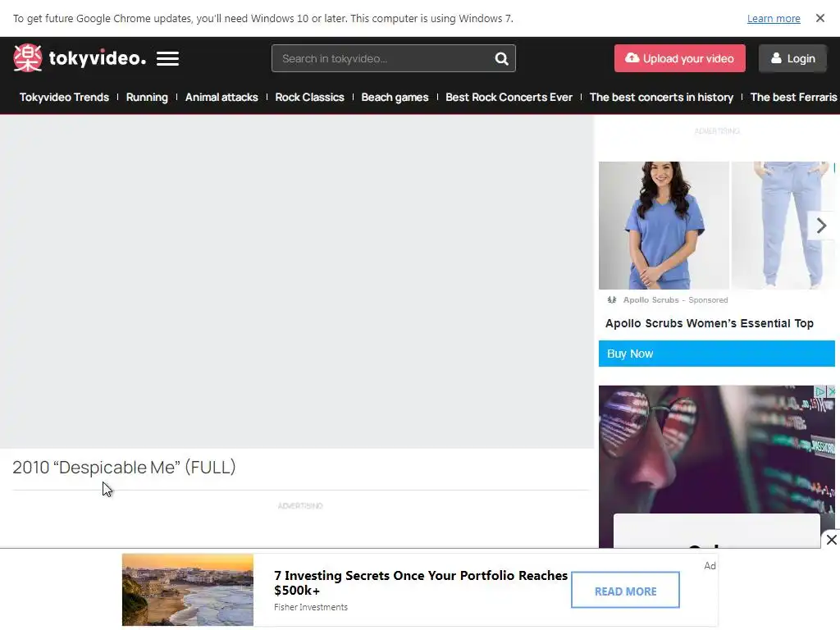
Task: Click the Apollo Scrubs - Sponsored label
Action: point(676,300)
